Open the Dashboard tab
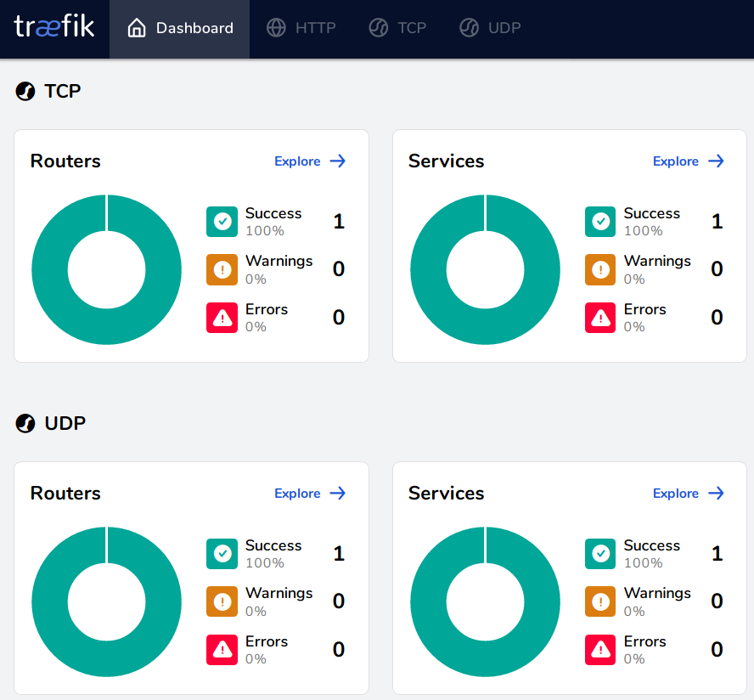This screenshot has width=754, height=700. [x=180, y=28]
